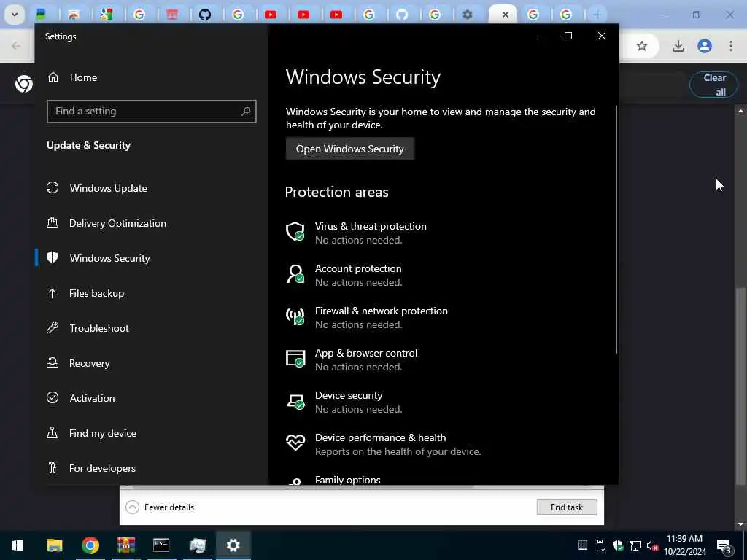Switch to the first YouTube tab
The image size is (747, 560).
271,15
